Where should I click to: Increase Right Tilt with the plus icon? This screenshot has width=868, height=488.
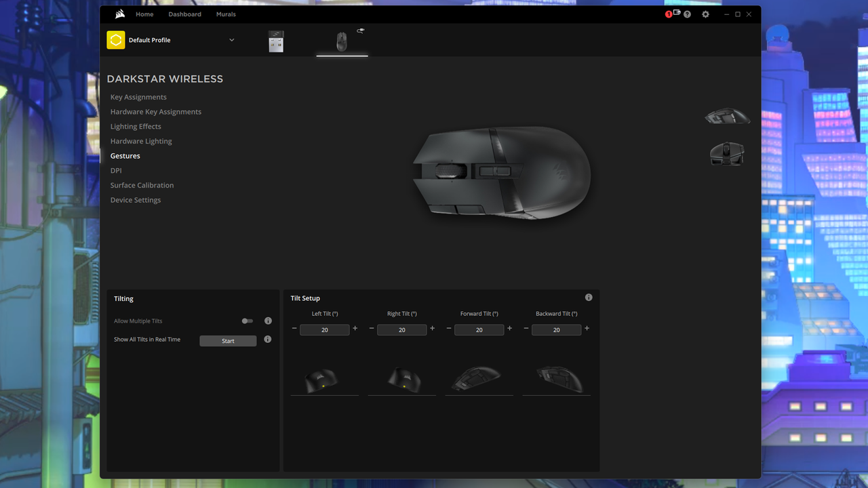432,329
